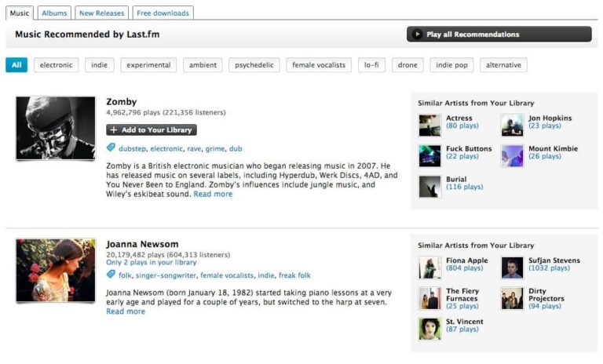Switch to the Albums tab

[x=54, y=13]
